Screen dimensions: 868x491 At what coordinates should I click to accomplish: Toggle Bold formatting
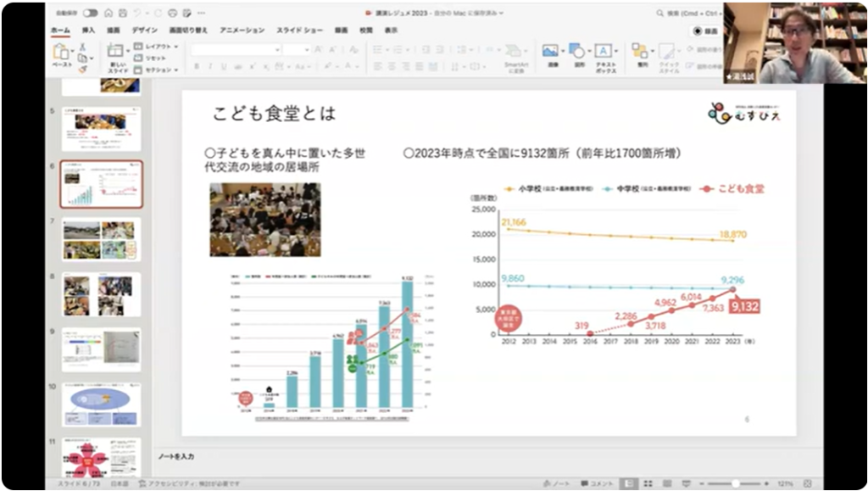click(197, 66)
